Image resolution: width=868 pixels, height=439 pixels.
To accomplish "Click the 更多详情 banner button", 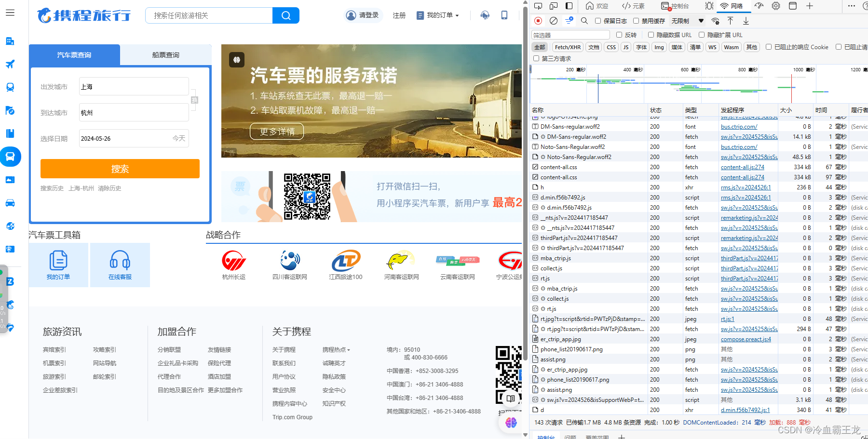I will 277,131.
